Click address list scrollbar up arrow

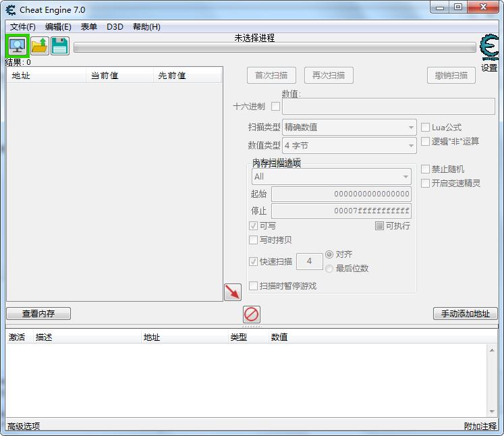492,350
